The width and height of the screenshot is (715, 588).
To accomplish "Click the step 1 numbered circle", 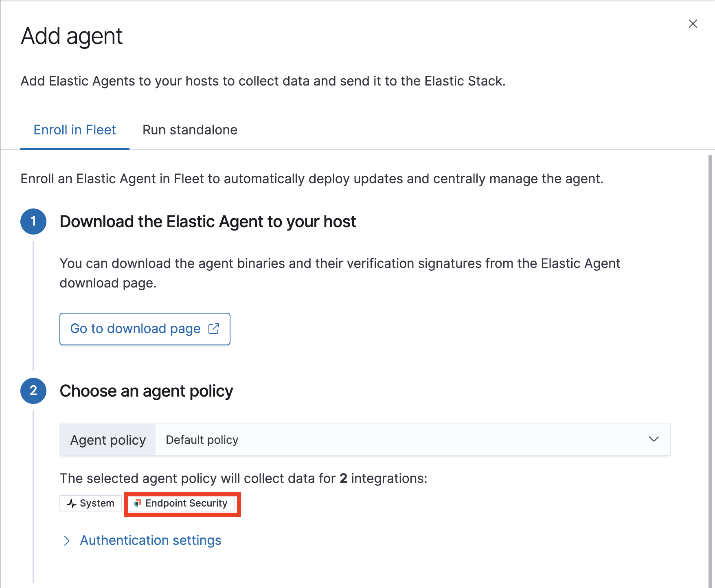I will tap(33, 221).
